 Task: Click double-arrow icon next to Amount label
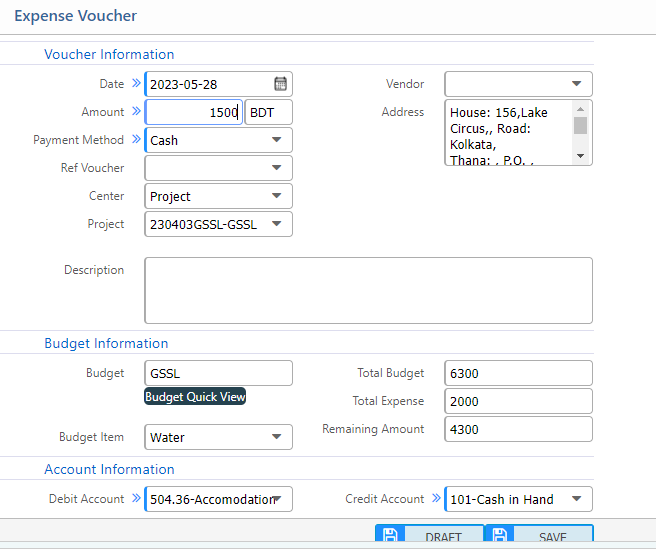pos(136,112)
